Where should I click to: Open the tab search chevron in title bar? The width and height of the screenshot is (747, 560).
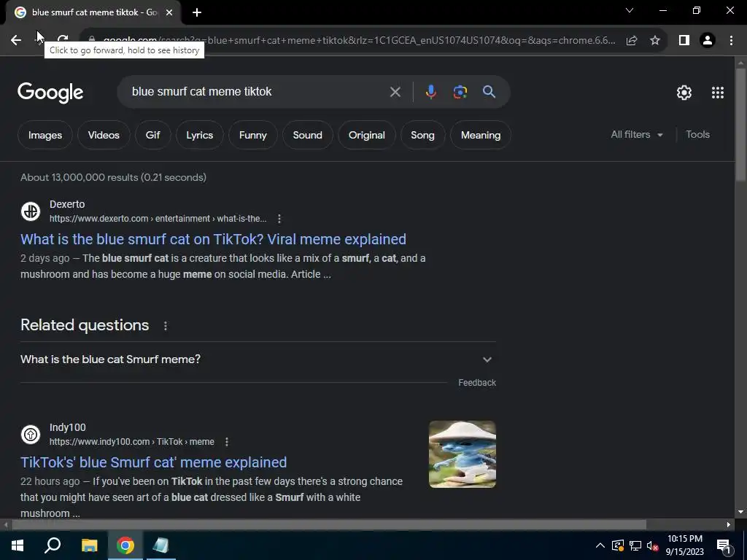pos(630,10)
